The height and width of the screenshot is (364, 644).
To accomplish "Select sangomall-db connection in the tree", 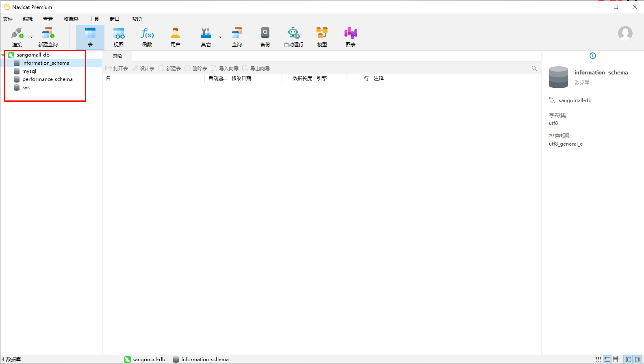I will pos(33,55).
